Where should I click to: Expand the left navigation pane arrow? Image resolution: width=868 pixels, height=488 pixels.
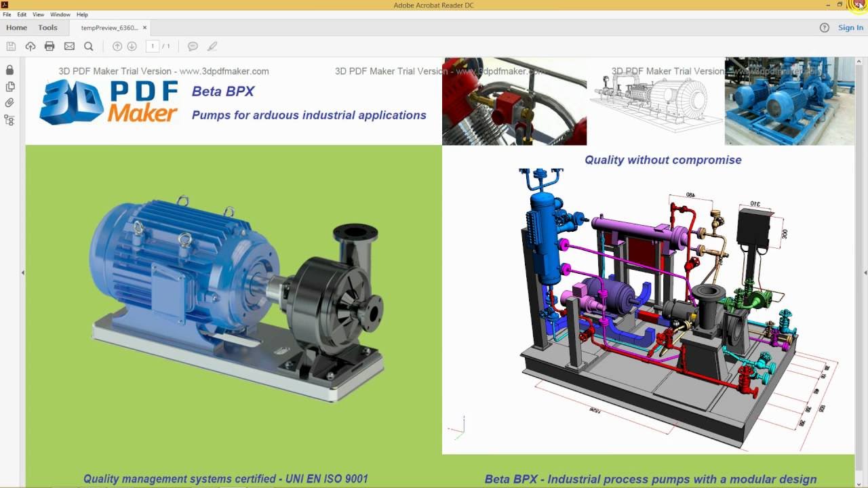[22, 272]
